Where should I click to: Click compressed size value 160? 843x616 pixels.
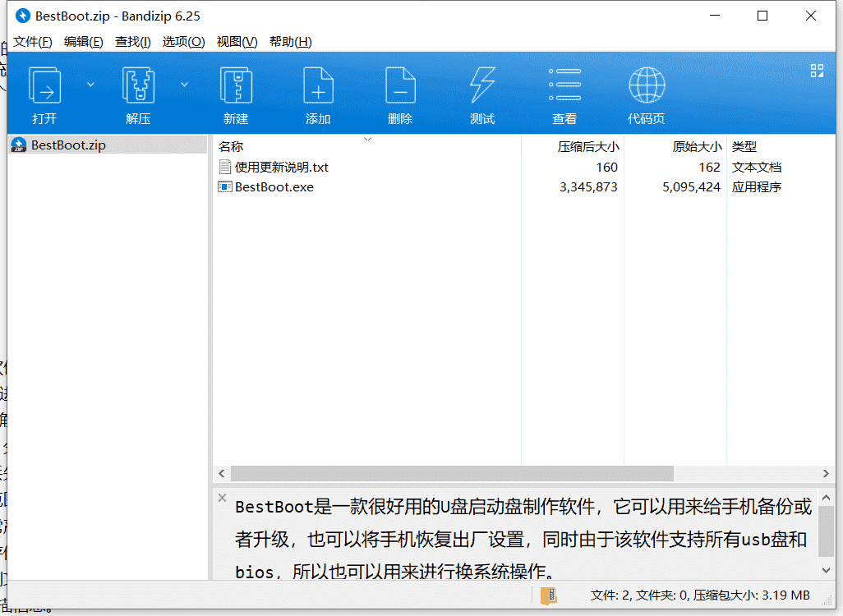(607, 168)
